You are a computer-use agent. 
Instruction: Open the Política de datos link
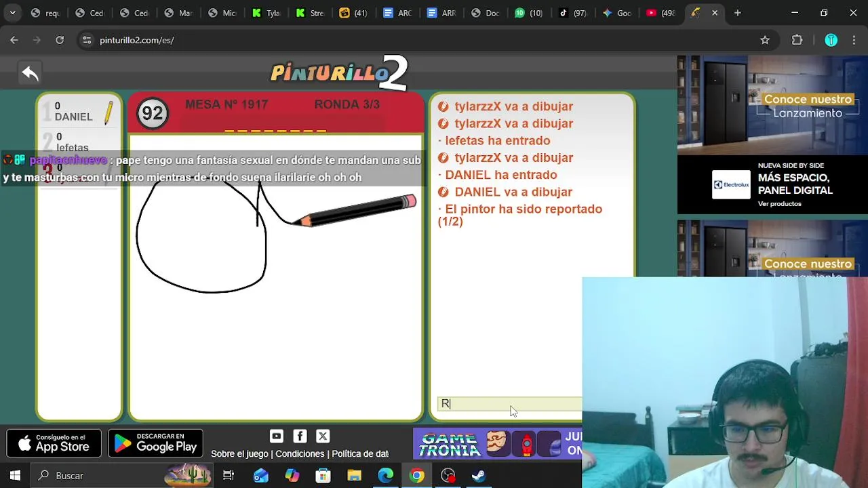[360, 453]
